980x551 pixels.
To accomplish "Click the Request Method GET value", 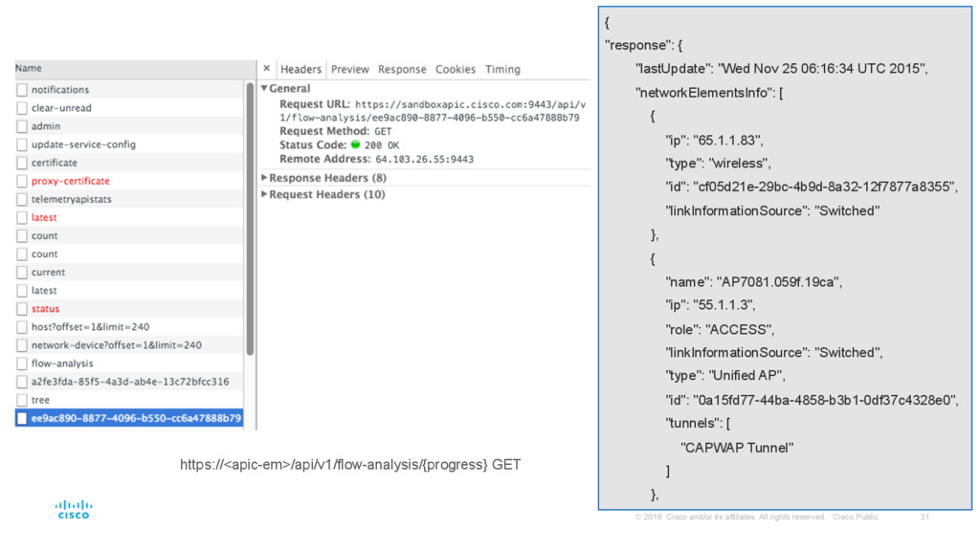I will (383, 131).
